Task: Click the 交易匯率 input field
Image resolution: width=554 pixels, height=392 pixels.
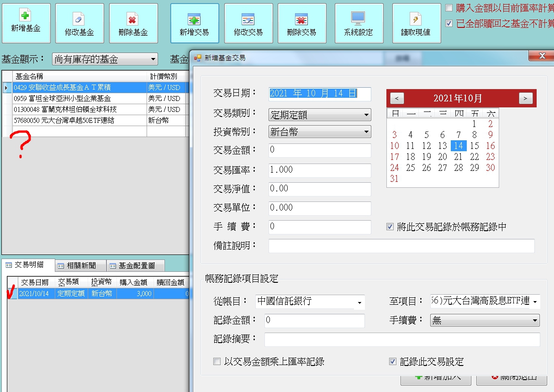Action: tap(320, 170)
